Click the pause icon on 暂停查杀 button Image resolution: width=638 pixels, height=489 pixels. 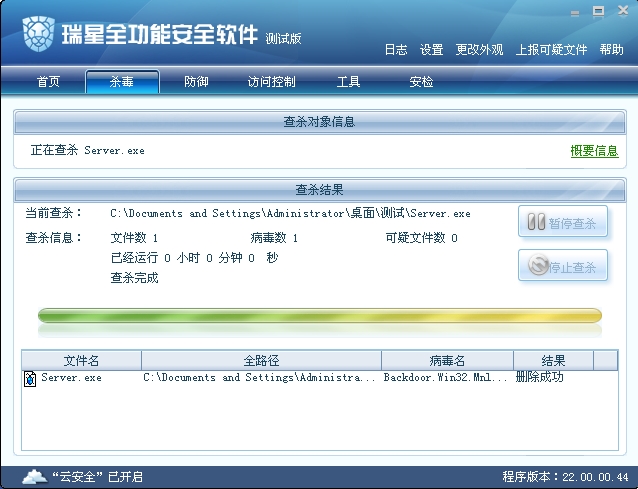(x=536, y=222)
